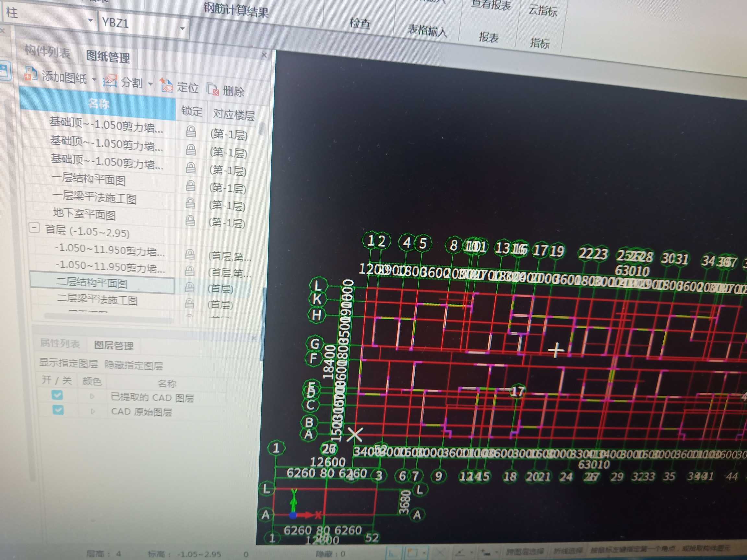Collapse the 首层 (-1.05~2.95) group

[34, 228]
